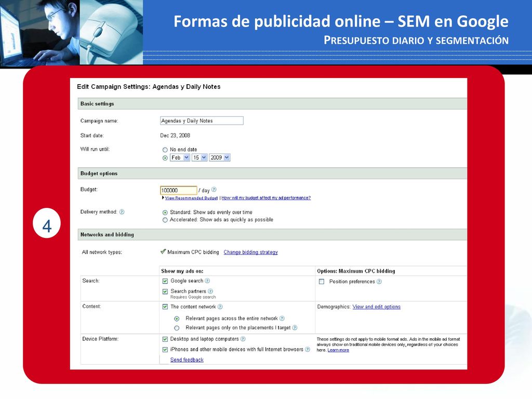Click help icon next to budget per day
Viewport: 532px width, 399px height.
pyautogui.click(x=214, y=190)
